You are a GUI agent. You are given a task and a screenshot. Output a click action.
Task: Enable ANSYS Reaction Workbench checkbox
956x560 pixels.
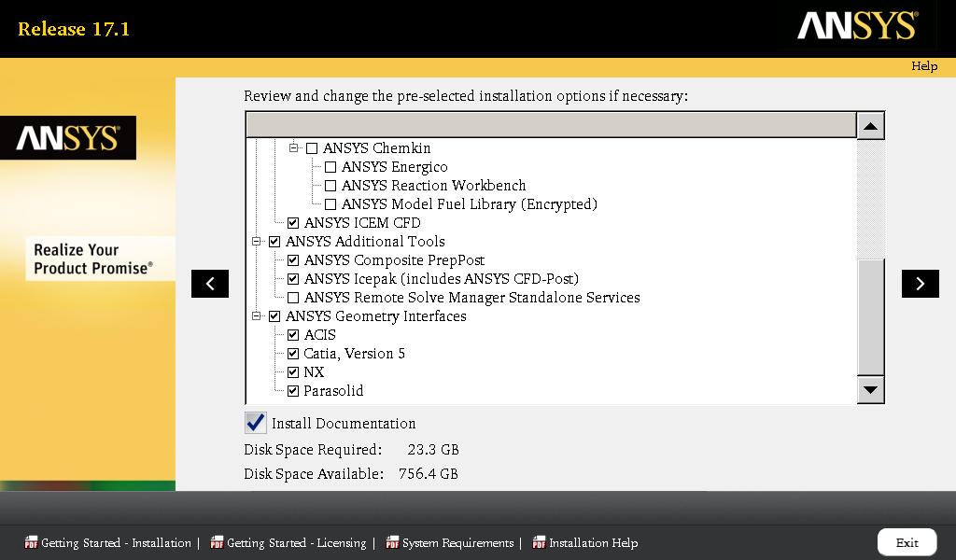click(330, 186)
